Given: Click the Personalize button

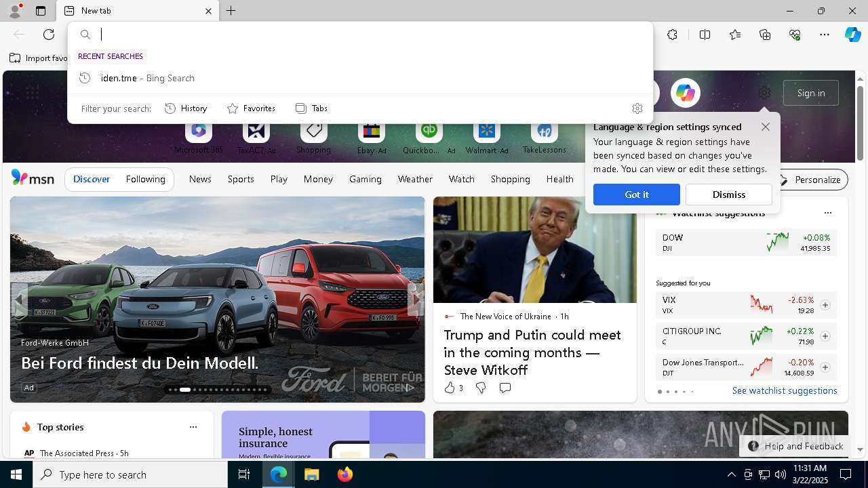Looking at the screenshot, I should [x=810, y=180].
